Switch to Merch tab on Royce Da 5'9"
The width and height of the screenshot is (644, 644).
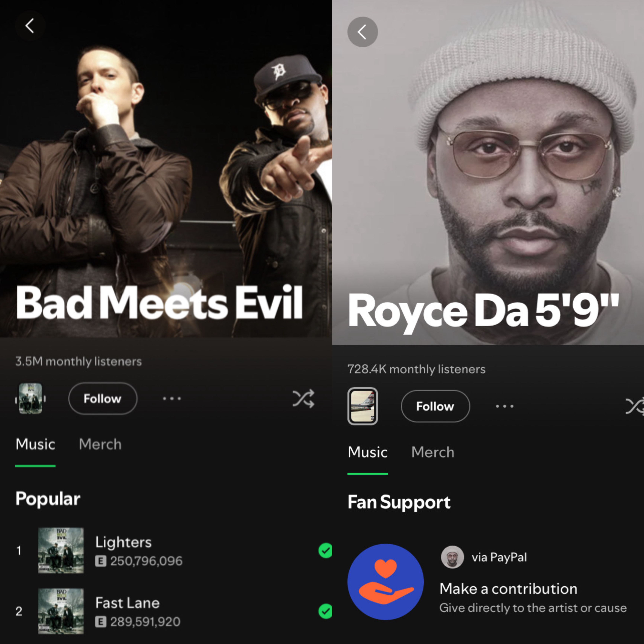433,452
